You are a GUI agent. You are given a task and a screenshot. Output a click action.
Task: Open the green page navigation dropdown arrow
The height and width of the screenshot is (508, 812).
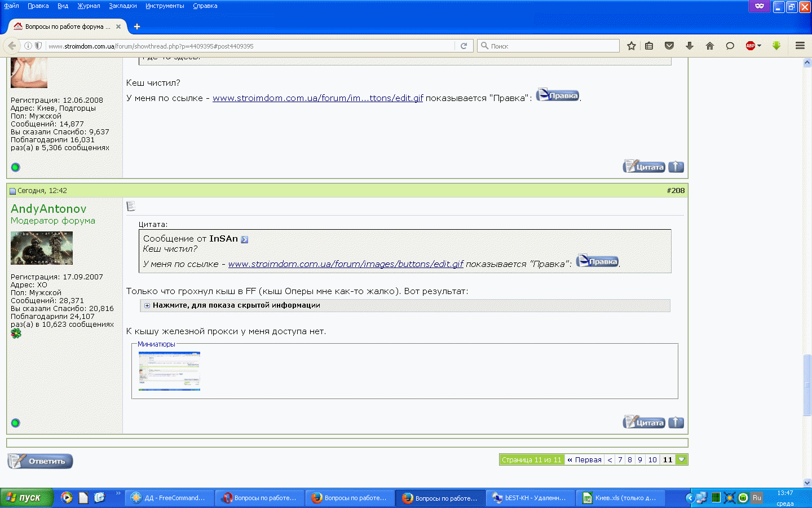[681, 459]
